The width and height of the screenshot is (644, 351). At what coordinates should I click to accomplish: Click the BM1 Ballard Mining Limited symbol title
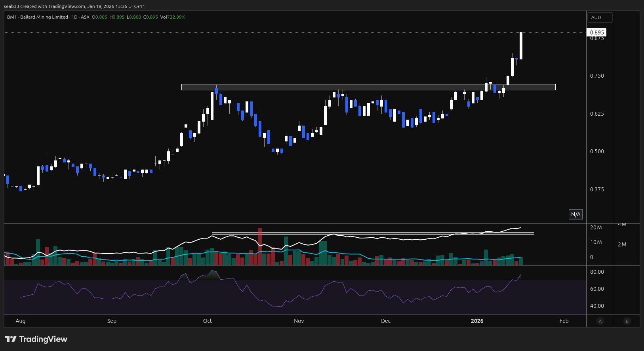coord(38,17)
